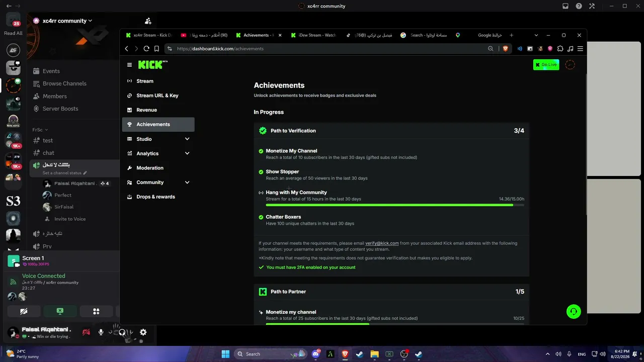Screen dimensions: 644x362
Task: Toggle Discord camera on or off
Action: pos(24,312)
